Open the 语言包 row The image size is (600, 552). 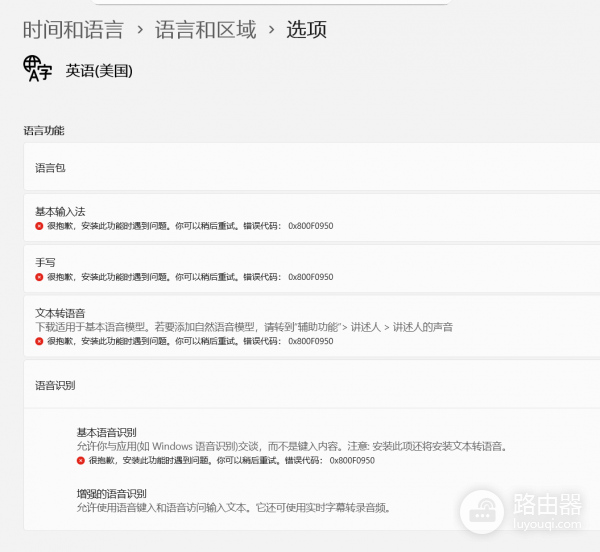click(311, 167)
